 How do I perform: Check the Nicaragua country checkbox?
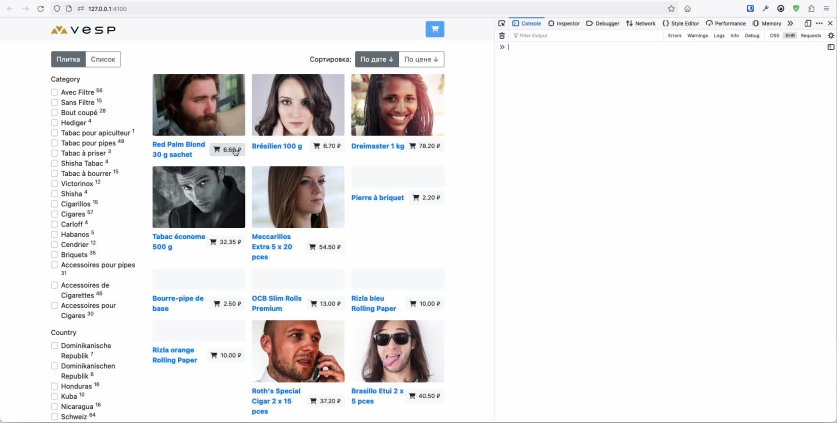click(54, 407)
